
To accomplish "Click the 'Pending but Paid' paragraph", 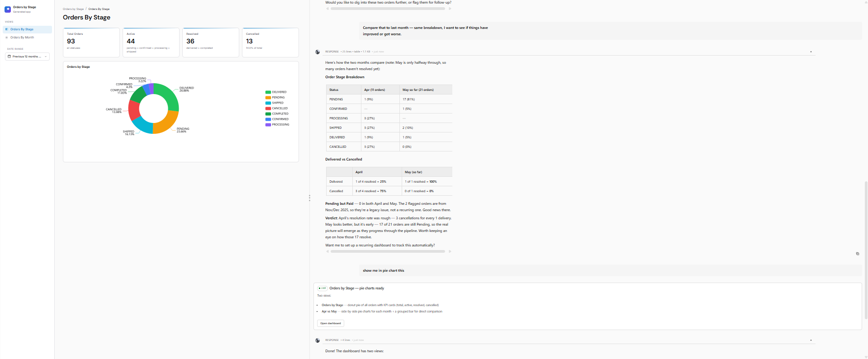I will [x=388, y=207].
